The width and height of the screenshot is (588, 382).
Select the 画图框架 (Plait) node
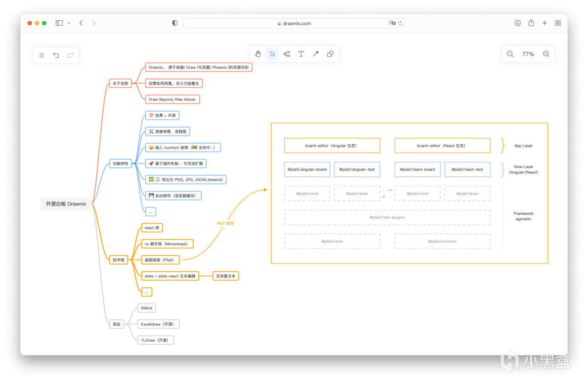point(160,260)
